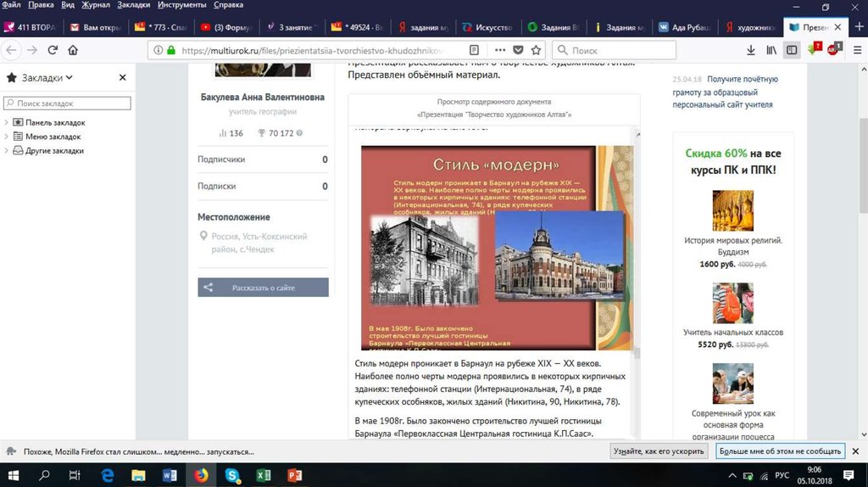Open the Downloads arrow in the toolbar

tap(750, 50)
